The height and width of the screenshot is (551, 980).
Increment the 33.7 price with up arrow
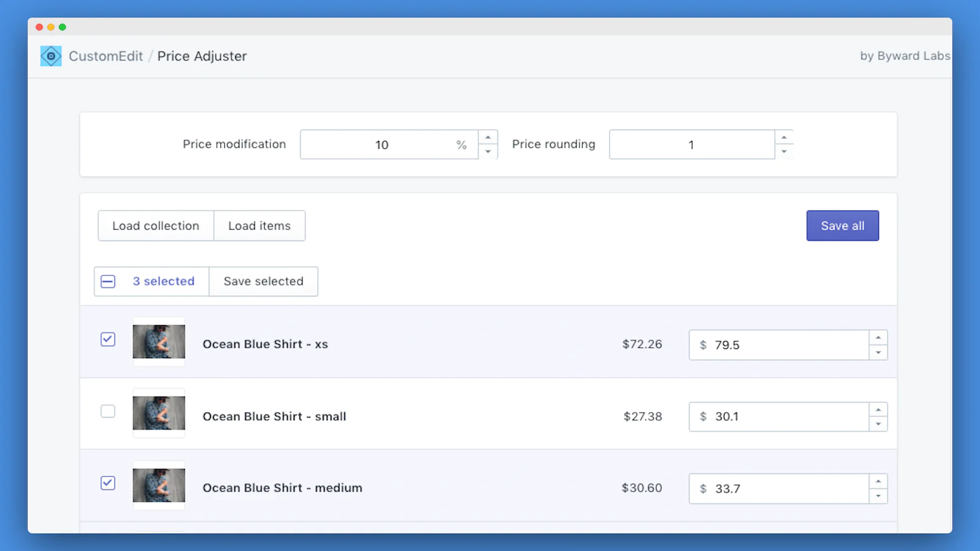(878, 481)
